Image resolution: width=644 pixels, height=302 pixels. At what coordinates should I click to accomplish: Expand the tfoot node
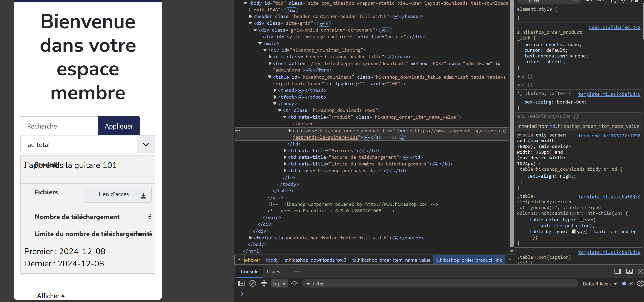[x=275, y=97]
